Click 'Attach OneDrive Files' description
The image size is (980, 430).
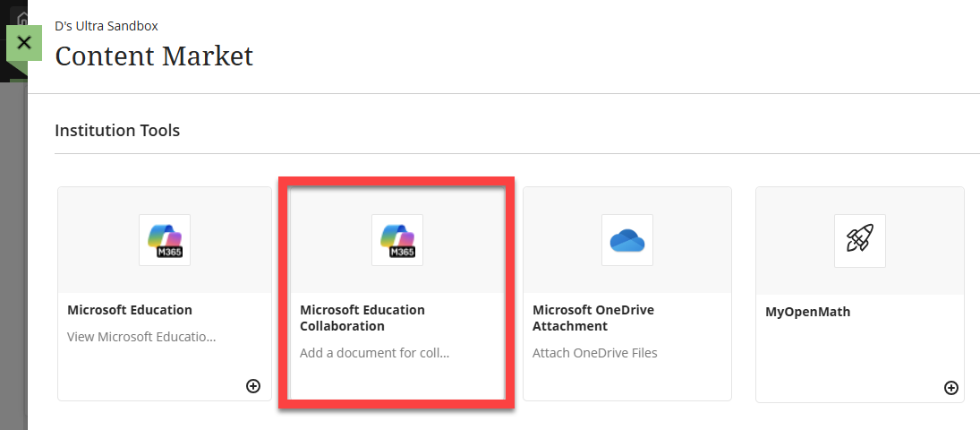[595, 353]
